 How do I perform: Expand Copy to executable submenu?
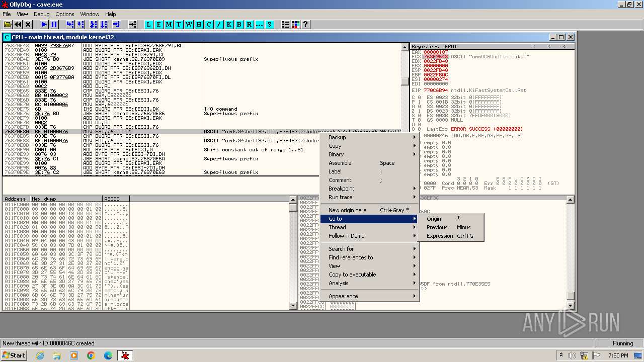point(370,275)
